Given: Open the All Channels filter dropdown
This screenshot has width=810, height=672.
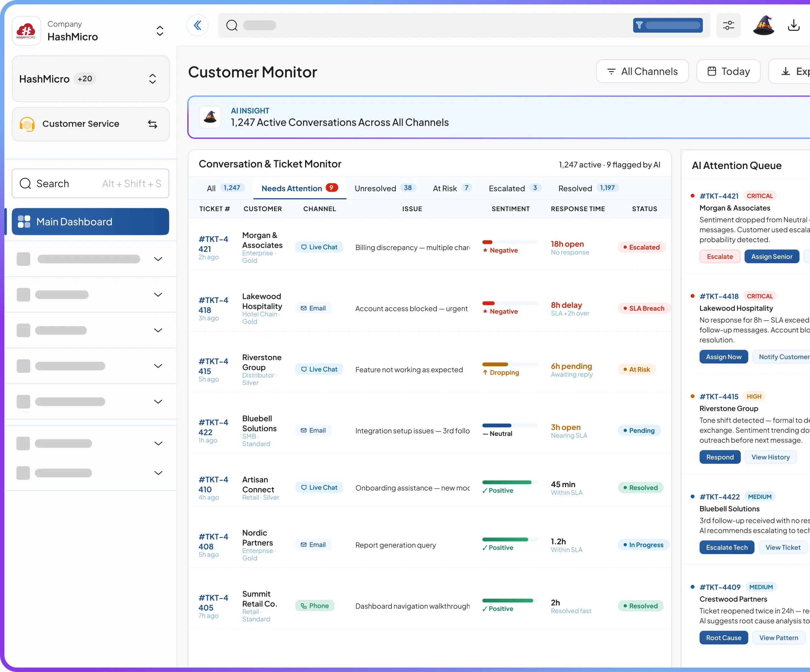Looking at the screenshot, I should coord(642,71).
